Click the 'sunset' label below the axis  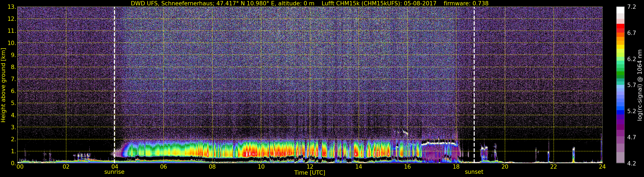click(474, 172)
